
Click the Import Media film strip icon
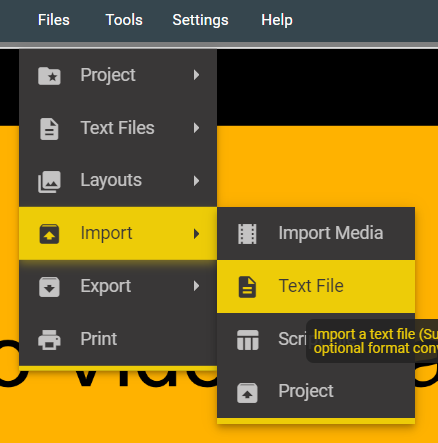[247, 234]
